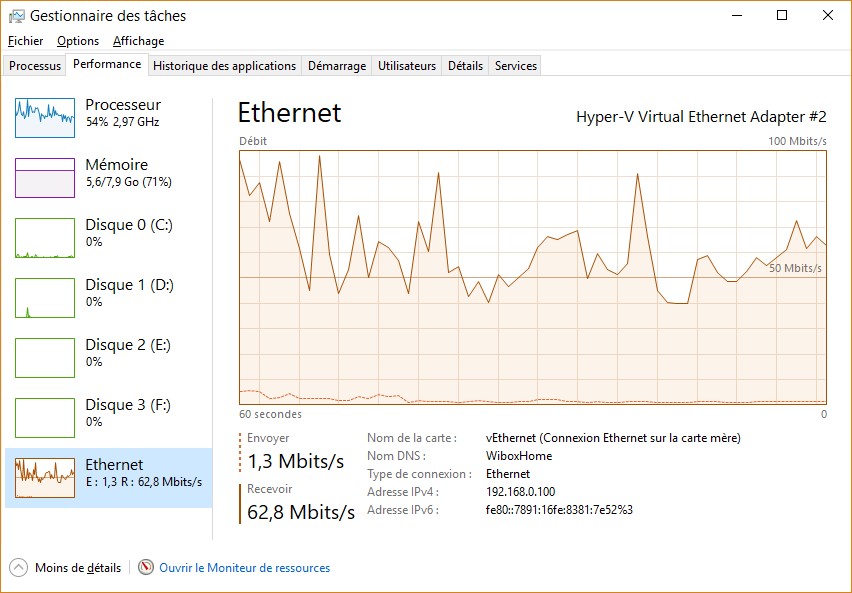Collapse view with Moins de détails arrow
The image size is (852, 593).
coord(19,568)
